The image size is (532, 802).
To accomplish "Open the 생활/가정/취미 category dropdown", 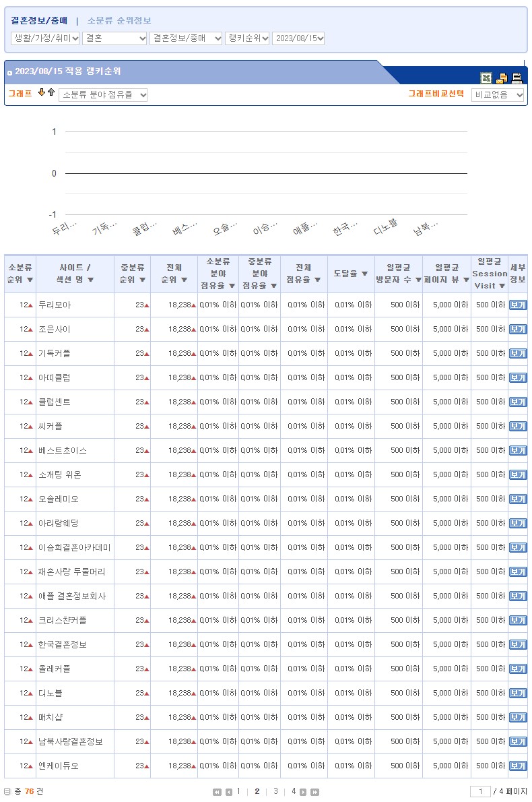I will click(x=45, y=38).
